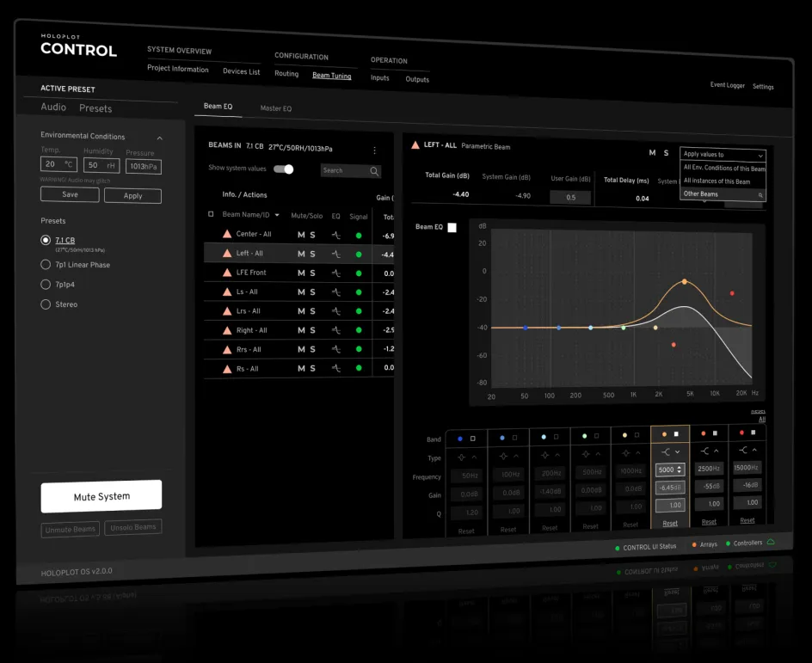Click the Controllers status cloud icon
The height and width of the screenshot is (663, 812).
(771, 542)
